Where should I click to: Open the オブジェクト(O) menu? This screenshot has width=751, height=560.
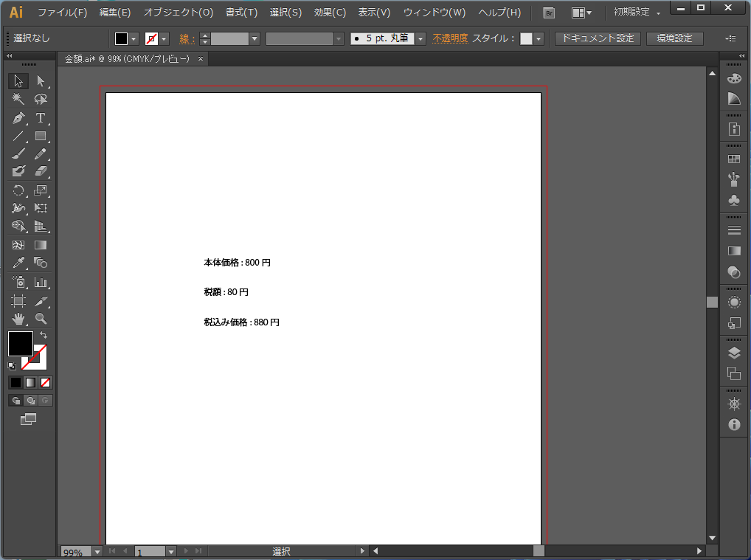tap(179, 13)
